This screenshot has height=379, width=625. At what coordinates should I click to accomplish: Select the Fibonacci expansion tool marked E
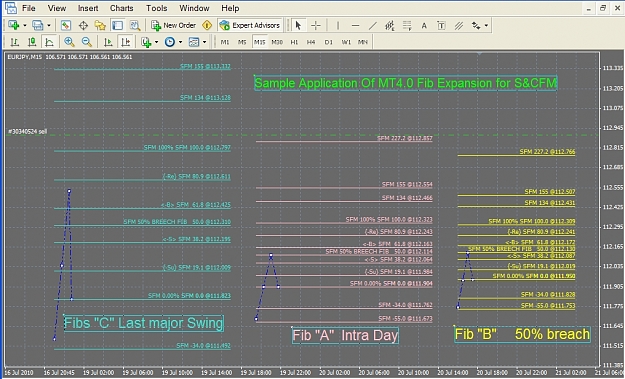click(x=389, y=26)
